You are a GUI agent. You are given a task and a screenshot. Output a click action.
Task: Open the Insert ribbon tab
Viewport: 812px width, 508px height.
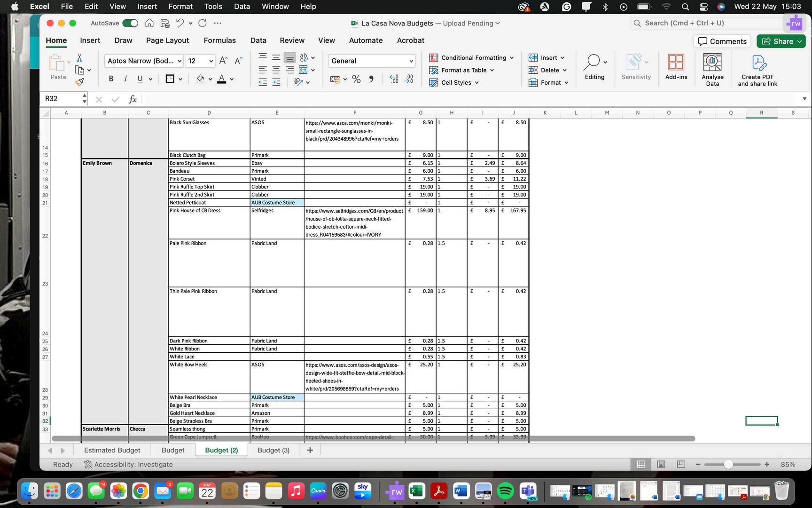tap(90, 40)
